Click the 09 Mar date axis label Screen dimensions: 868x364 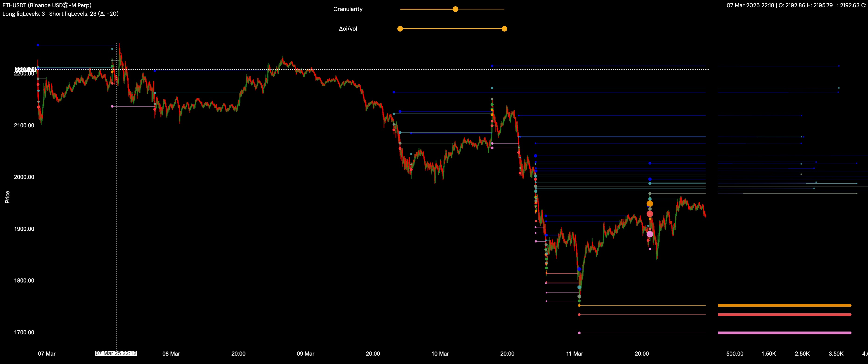[x=305, y=353]
